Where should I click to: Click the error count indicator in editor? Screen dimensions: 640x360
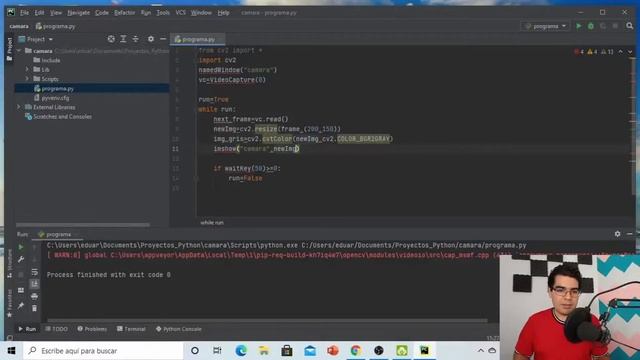click(x=579, y=52)
